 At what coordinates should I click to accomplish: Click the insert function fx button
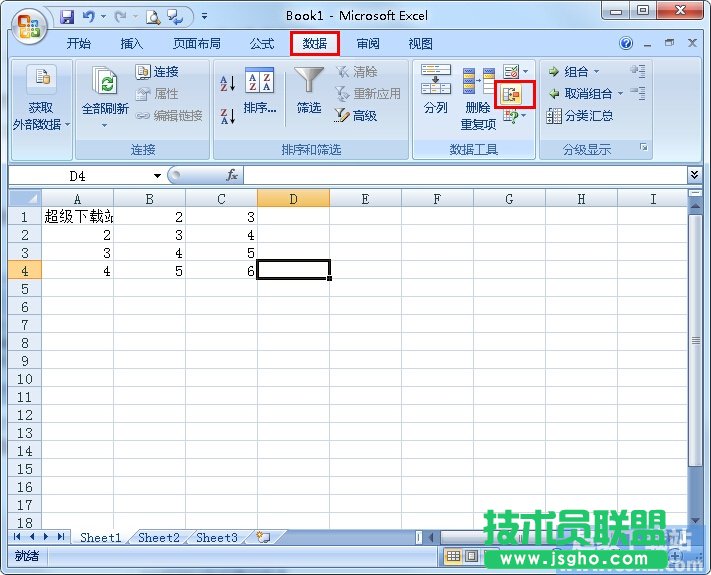click(x=232, y=175)
